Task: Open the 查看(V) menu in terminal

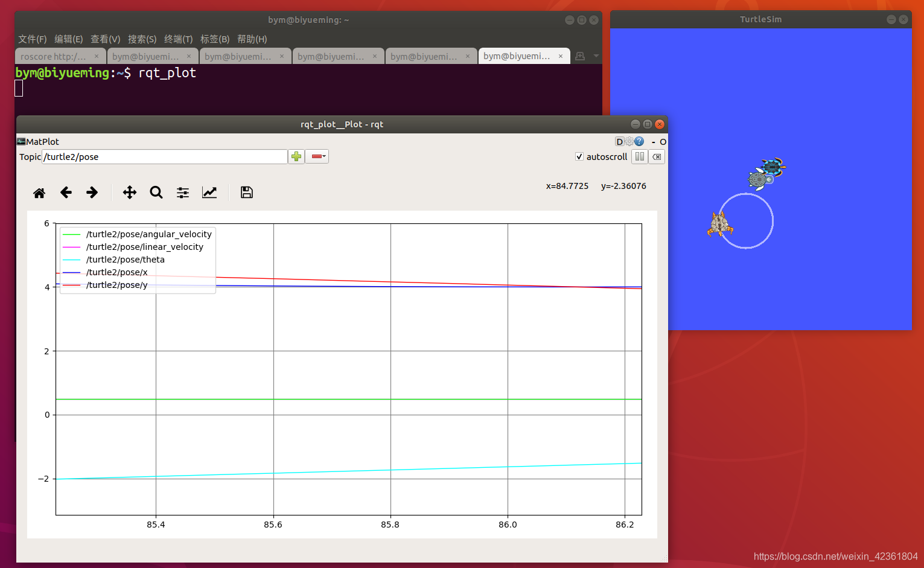Action: click(105, 39)
